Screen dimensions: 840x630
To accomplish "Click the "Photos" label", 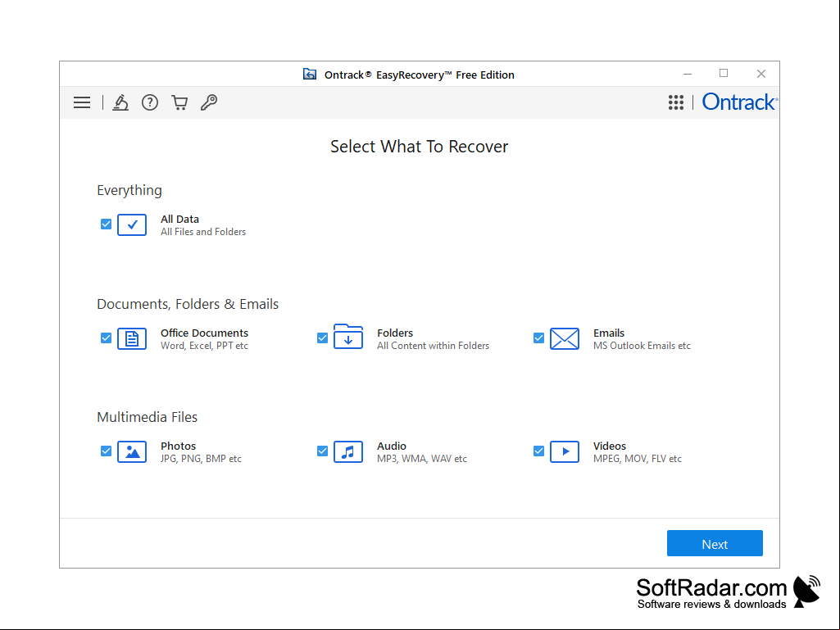I will [179, 446].
